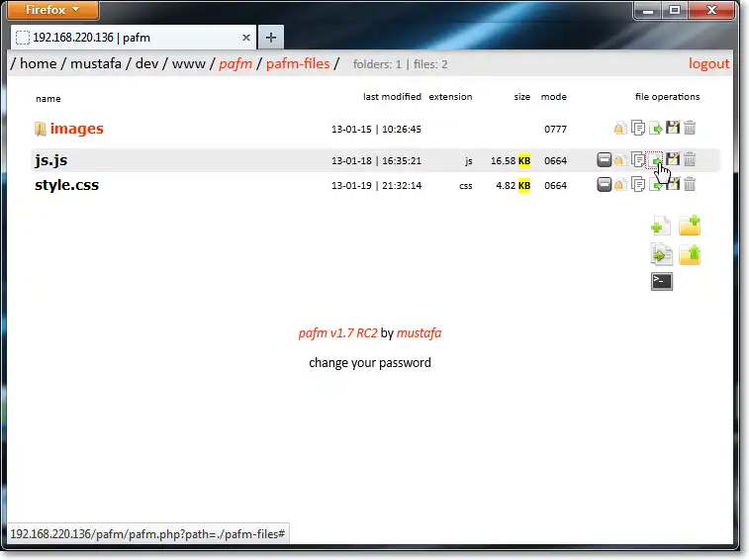Image resolution: width=749 pixels, height=560 pixels.
Task: Open chmod lock icon for images folder
Action: [620, 128]
